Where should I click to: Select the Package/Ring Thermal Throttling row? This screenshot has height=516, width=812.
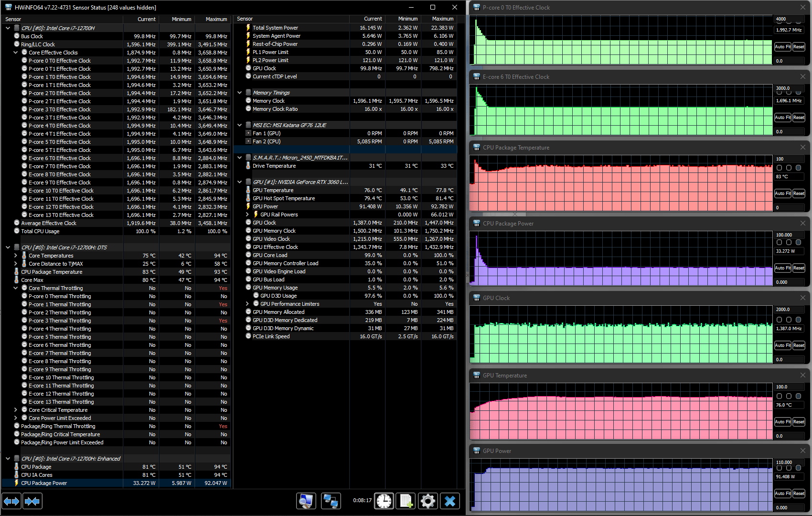[x=116, y=426]
